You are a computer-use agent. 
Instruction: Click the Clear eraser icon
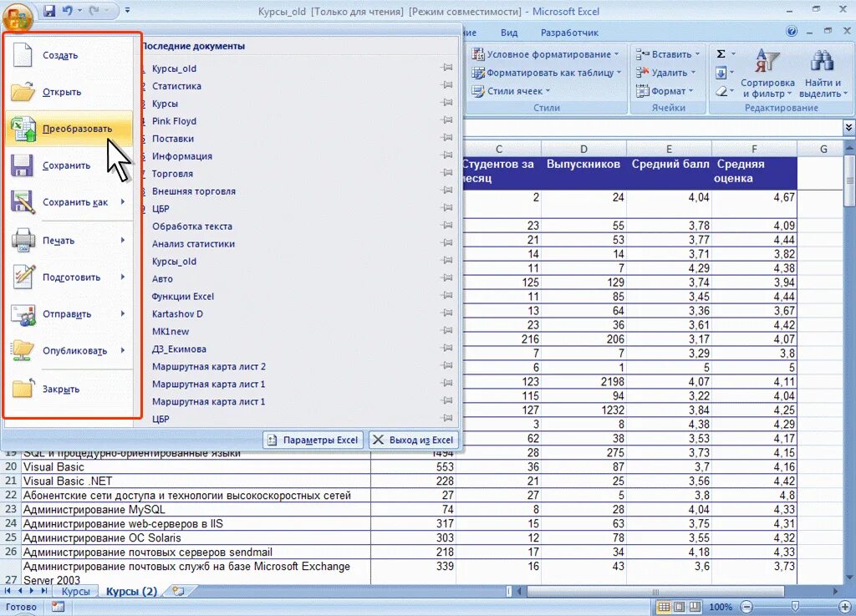click(x=721, y=91)
